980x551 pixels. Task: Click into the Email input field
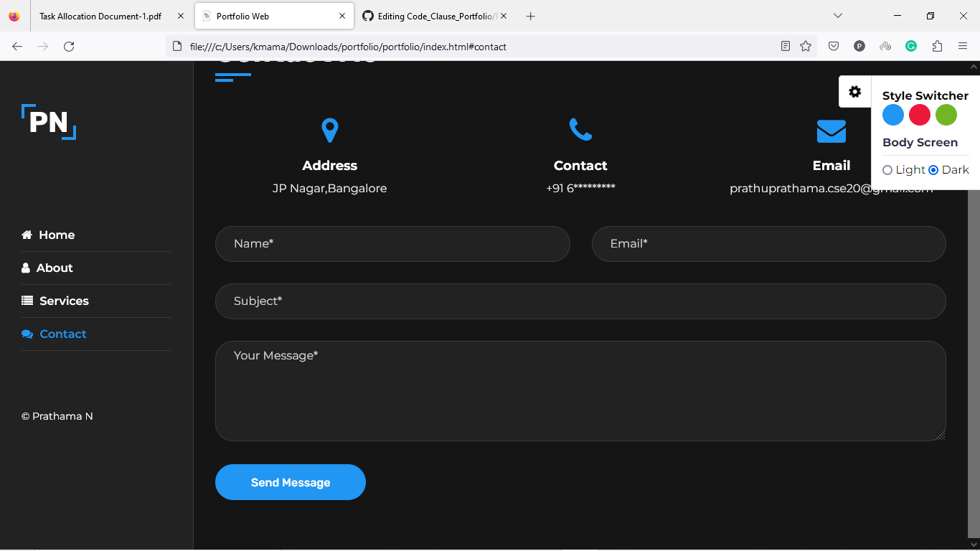coord(769,244)
